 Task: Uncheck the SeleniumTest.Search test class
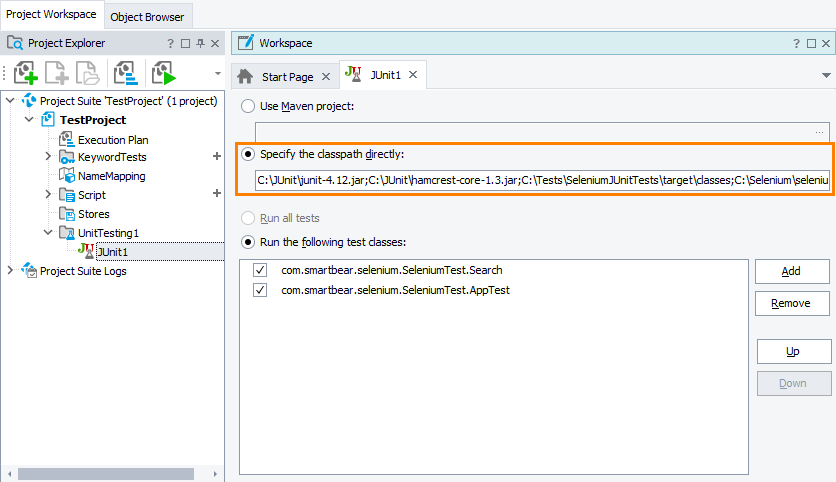[261, 271]
